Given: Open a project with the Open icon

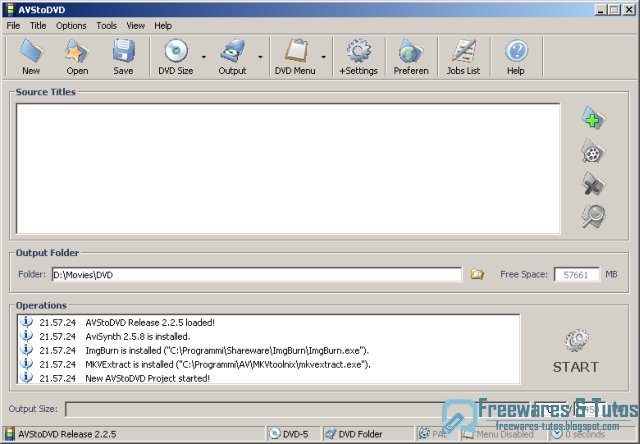Looking at the screenshot, I should [77, 51].
